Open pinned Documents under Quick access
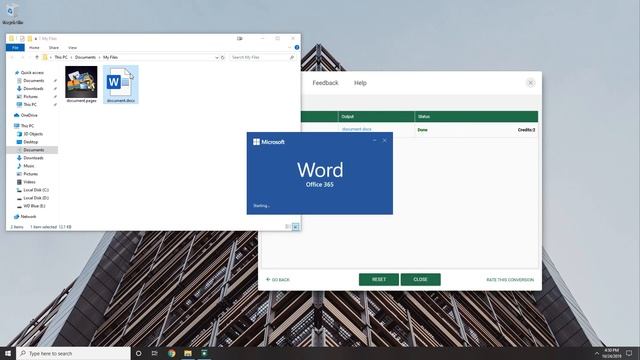The height and width of the screenshot is (360, 640). tap(33, 81)
